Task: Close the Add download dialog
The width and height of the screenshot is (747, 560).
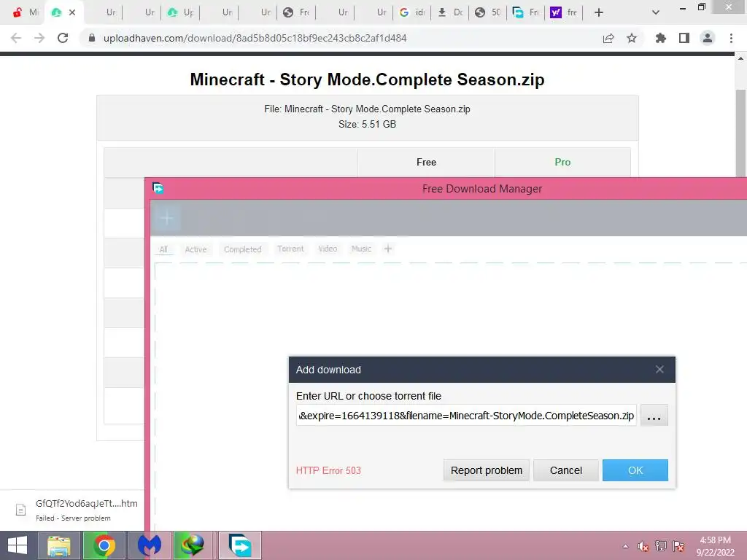Action: 659,370
